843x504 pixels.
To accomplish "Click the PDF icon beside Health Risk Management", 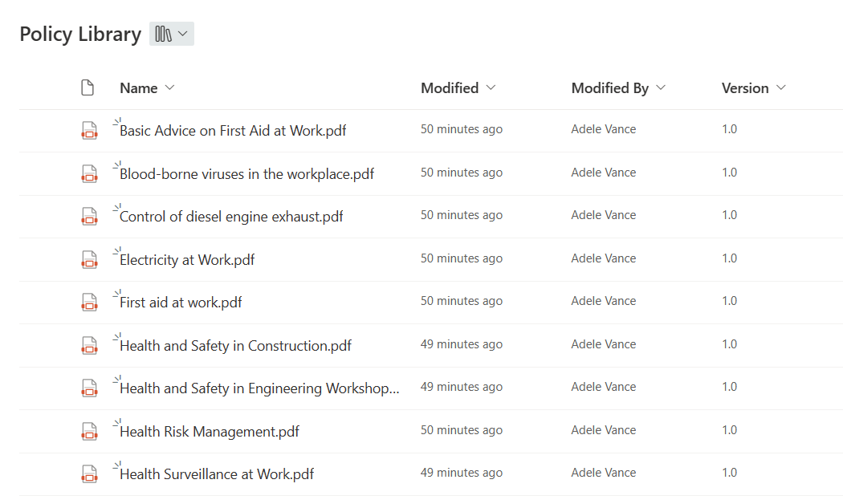I will (x=89, y=430).
